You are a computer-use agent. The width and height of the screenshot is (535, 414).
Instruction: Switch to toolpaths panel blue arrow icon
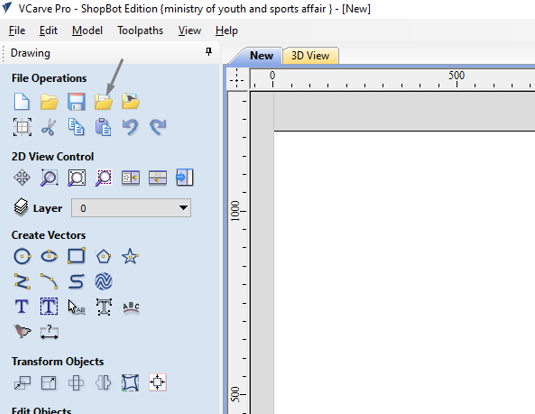(185, 177)
